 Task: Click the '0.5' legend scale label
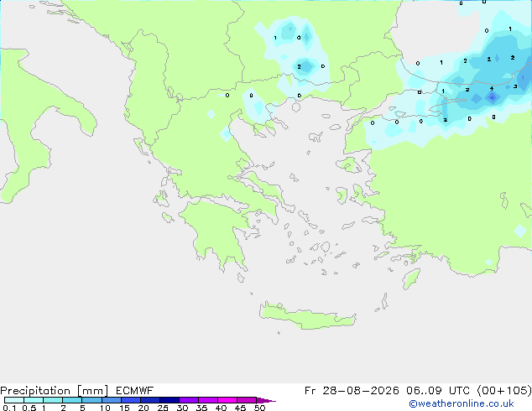29,408
